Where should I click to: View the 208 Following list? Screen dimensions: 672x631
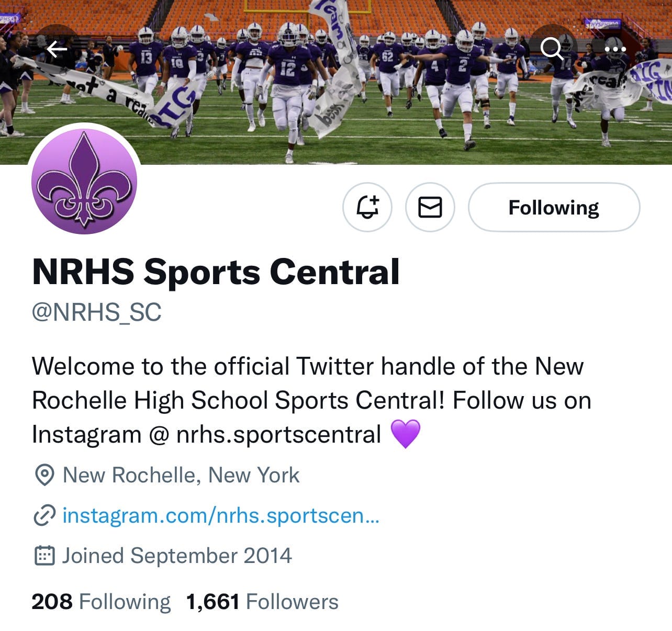click(101, 602)
